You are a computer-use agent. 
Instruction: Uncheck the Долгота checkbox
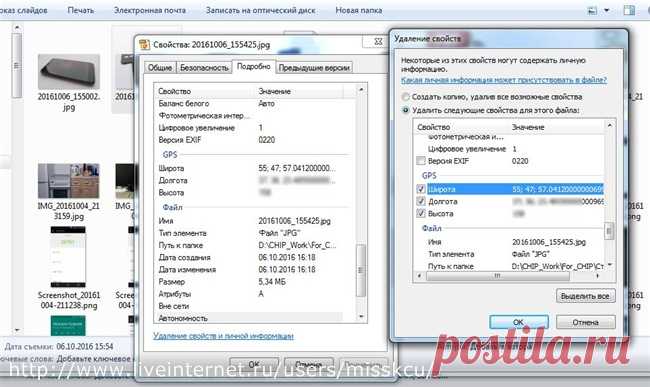tap(421, 201)
